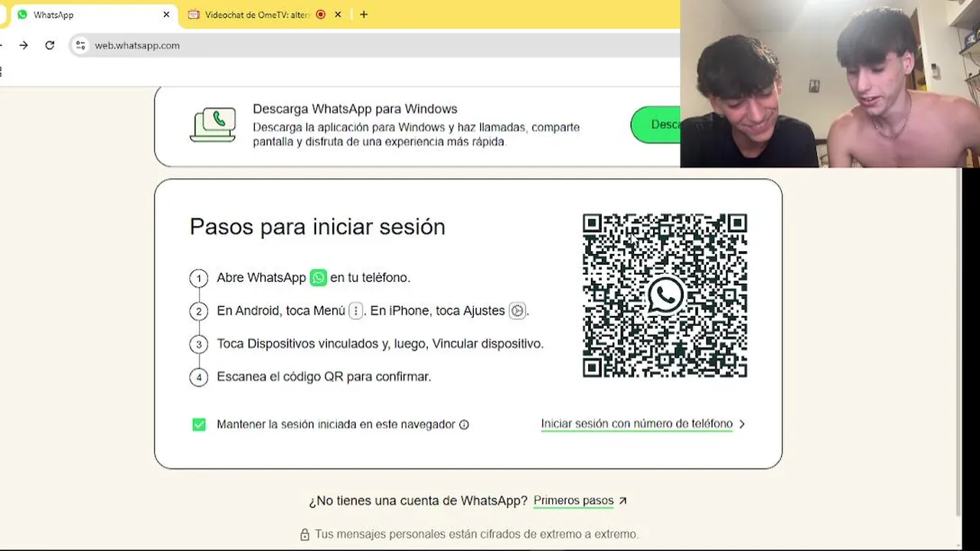
Task: Click the page vertical scrollbar
Action: pyautogui.click(x=959, y=341)
